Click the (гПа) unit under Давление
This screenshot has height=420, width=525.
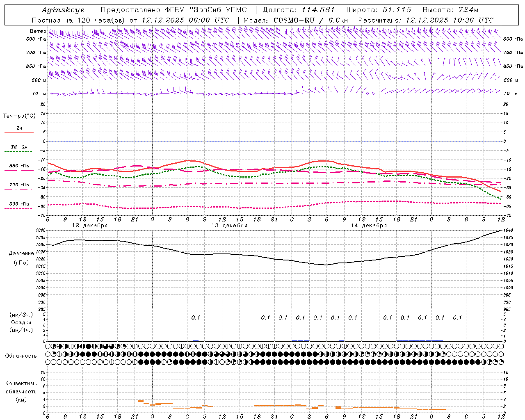click(21, 262)
